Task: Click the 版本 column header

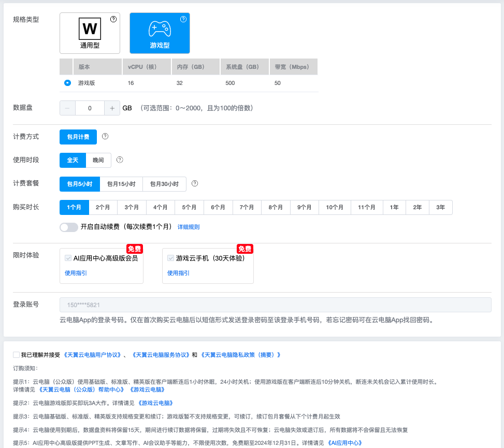Action: [x=98, y=67]
